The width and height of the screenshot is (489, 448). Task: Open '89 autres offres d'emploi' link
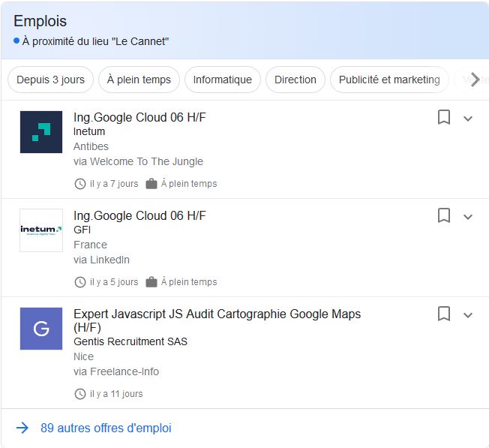[x=106, y=428]
